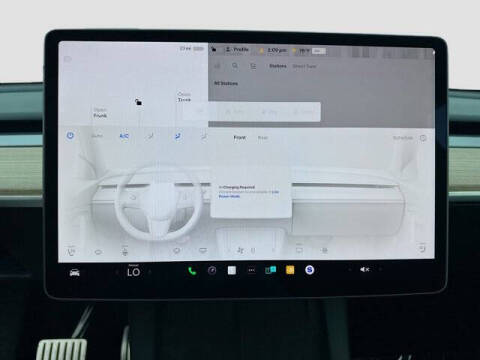480x360 pixels.
Task: Decrease temperature with arrow left of LO
Action: (117, 272)
